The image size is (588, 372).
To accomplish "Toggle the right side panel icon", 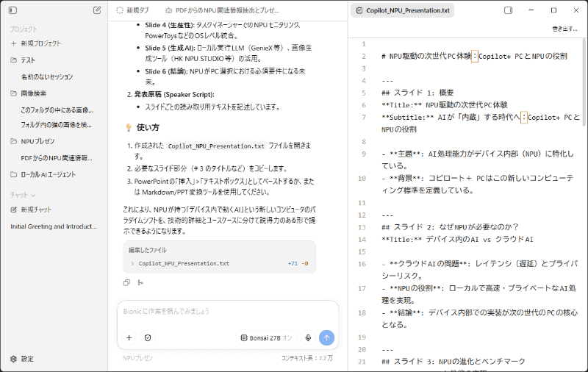I will 508,10.
